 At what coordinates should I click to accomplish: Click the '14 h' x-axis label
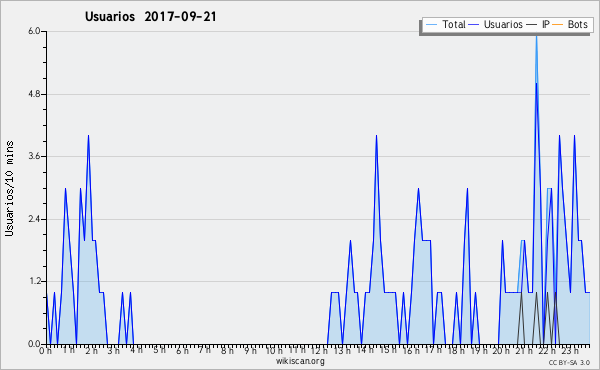(x=365, y=350)
